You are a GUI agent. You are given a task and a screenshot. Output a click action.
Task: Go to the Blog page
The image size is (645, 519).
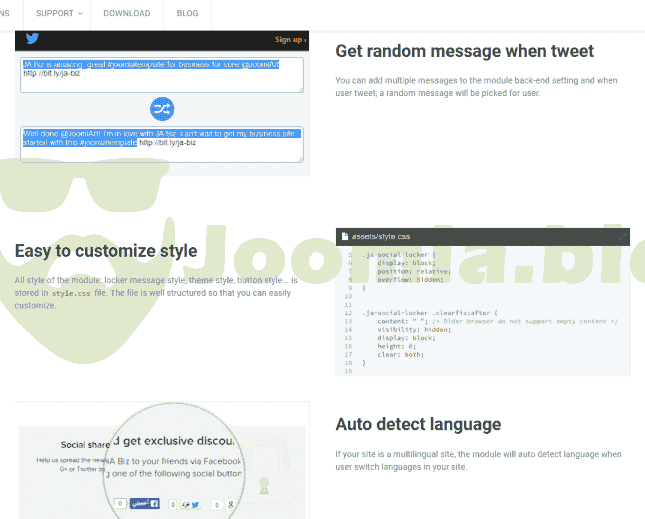pos(187,13)
